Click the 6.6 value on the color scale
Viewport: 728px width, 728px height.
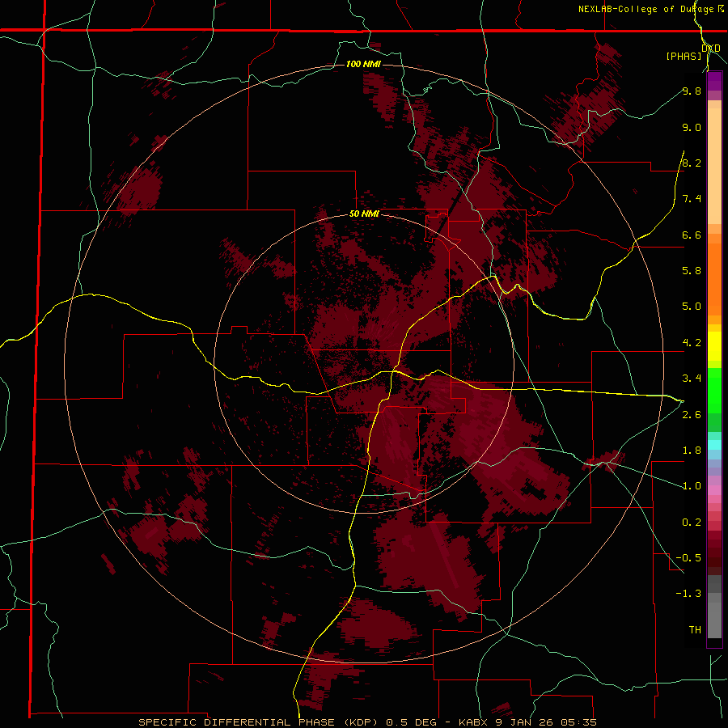click(x=692, y=235)
